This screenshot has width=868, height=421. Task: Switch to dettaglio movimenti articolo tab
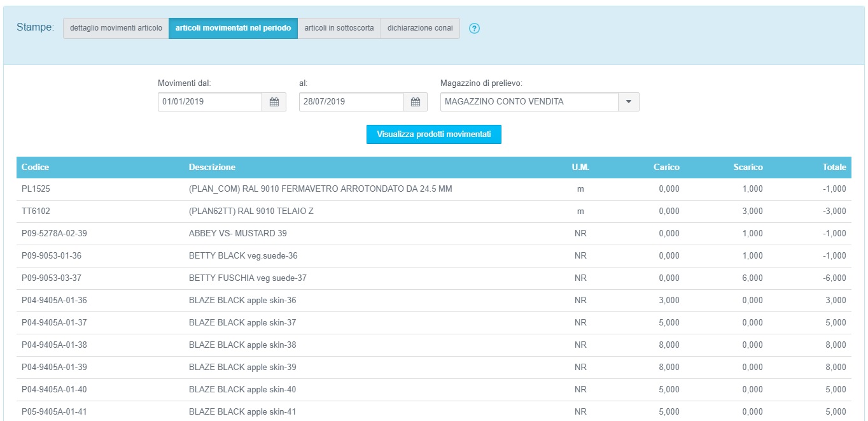pos(116,29)
